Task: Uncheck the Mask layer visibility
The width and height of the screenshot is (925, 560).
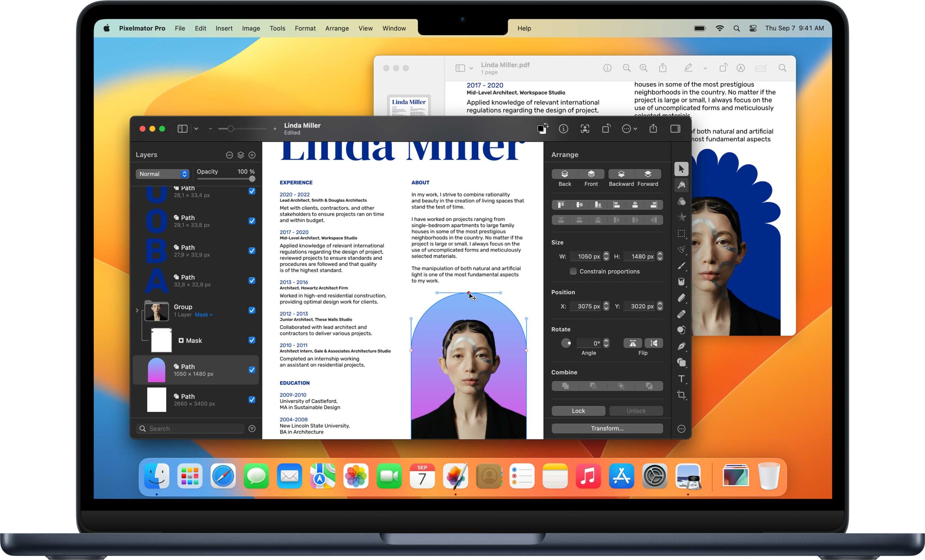Action: pos(252,340)
